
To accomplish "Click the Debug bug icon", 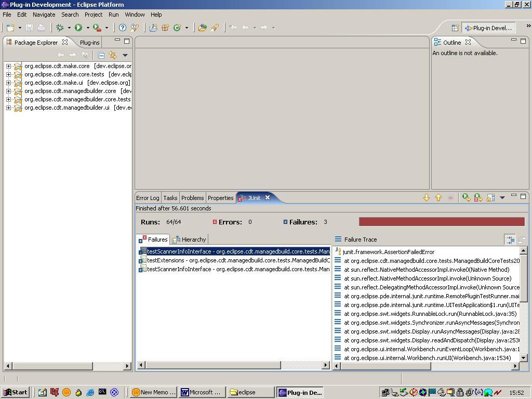I will point(60,28).
